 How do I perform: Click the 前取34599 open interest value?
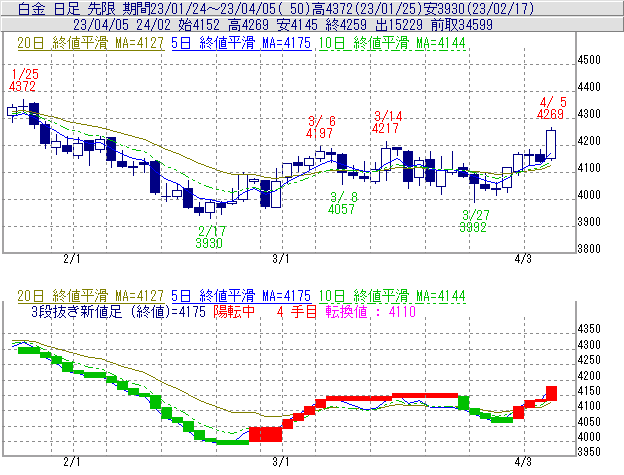point(462,25)
